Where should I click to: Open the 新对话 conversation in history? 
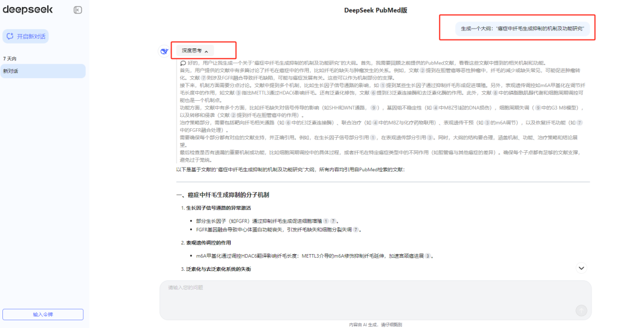[43, 71]
